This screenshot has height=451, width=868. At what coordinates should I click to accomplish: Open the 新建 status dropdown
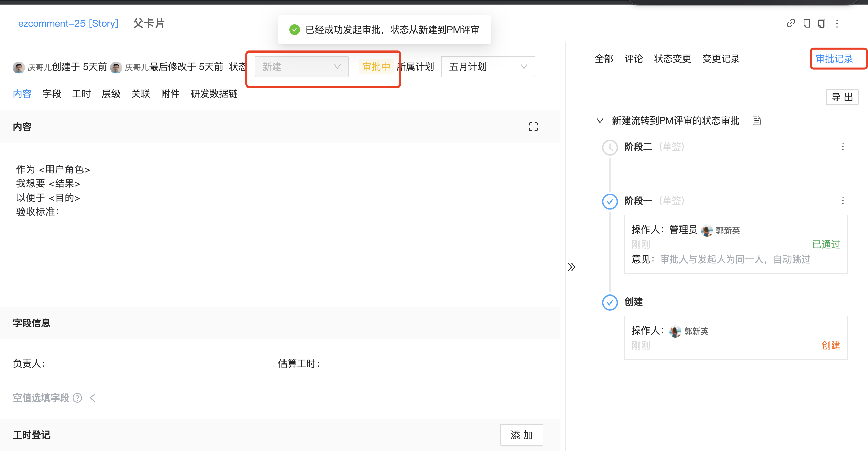tap(301, 67)
